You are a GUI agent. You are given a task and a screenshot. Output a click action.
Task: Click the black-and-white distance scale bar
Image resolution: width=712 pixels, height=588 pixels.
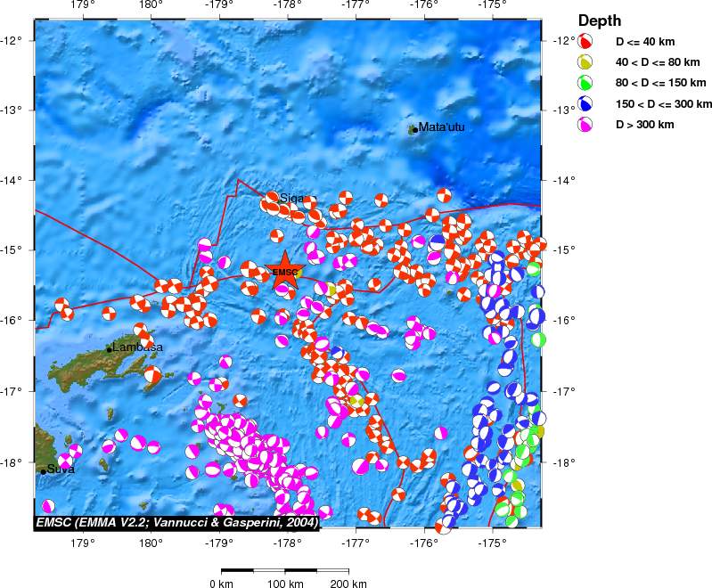point(284,569)
